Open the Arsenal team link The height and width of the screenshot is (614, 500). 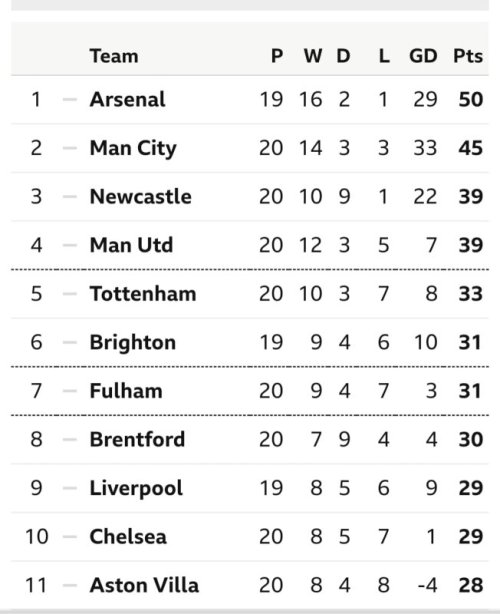[127, 99]
